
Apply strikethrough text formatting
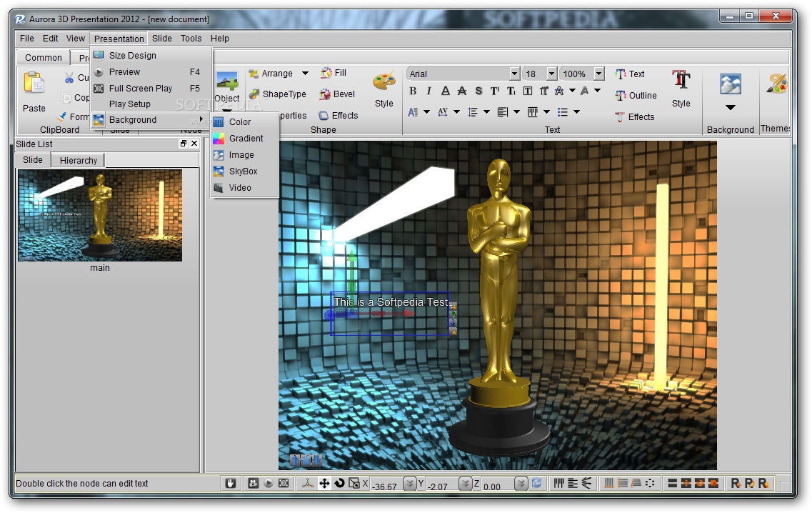point(462,91)
